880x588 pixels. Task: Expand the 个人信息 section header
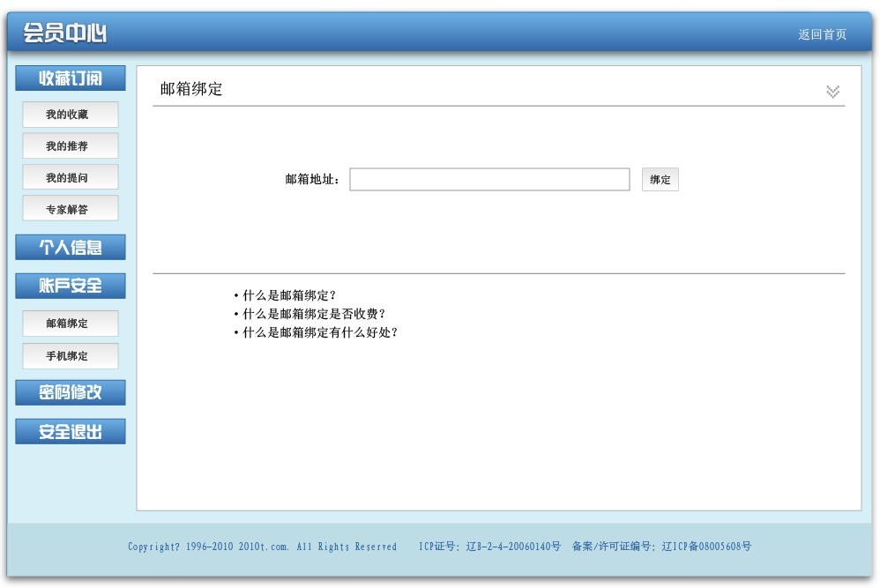pyautogui.click(x=71, y=248)
